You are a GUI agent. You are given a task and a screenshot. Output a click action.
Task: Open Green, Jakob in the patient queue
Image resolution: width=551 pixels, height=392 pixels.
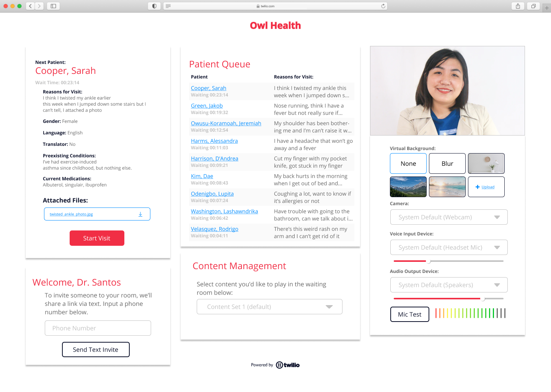tap(207, 106)
